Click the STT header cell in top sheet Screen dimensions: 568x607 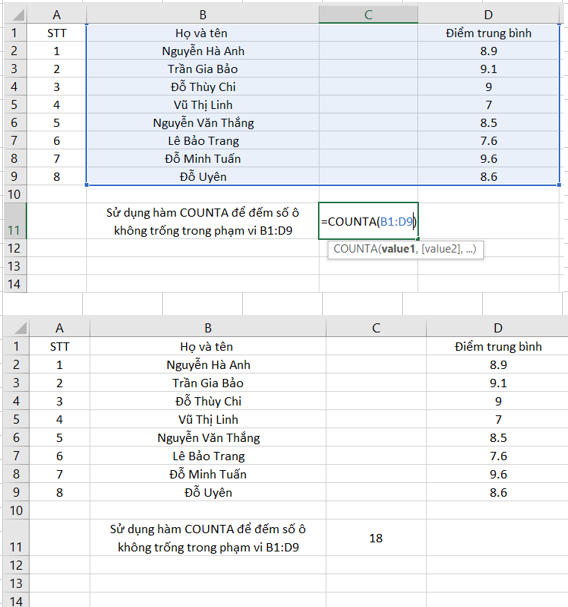coord(57,33)
